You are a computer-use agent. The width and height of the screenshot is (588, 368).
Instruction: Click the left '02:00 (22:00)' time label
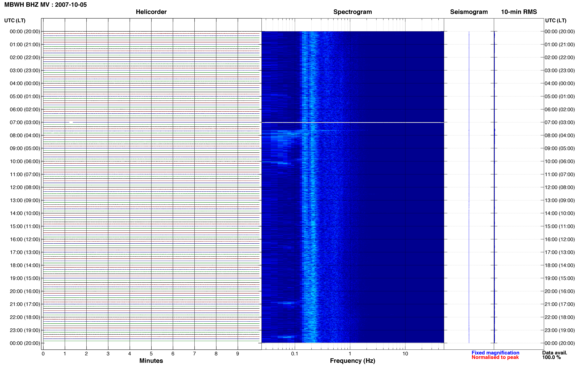tap(25, 57)
